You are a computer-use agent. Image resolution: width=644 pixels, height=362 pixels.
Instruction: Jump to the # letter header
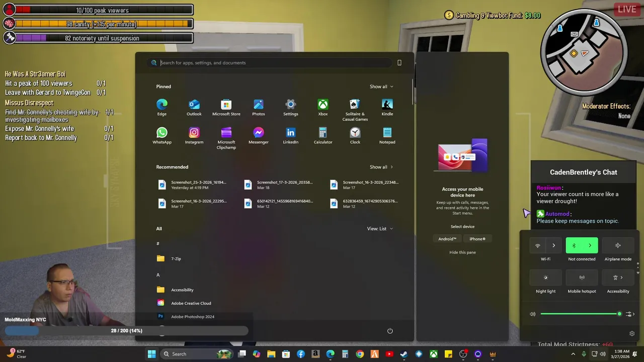tap(158, 244)
